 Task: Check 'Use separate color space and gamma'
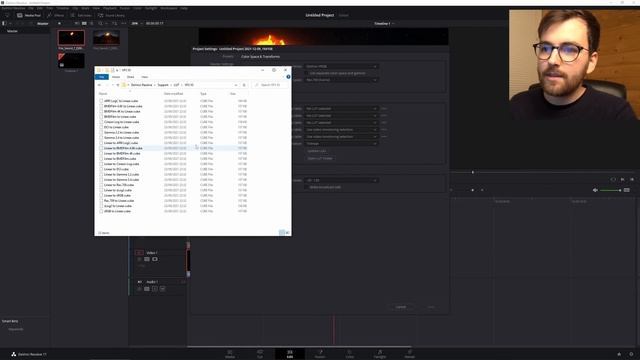pos(307,73)
